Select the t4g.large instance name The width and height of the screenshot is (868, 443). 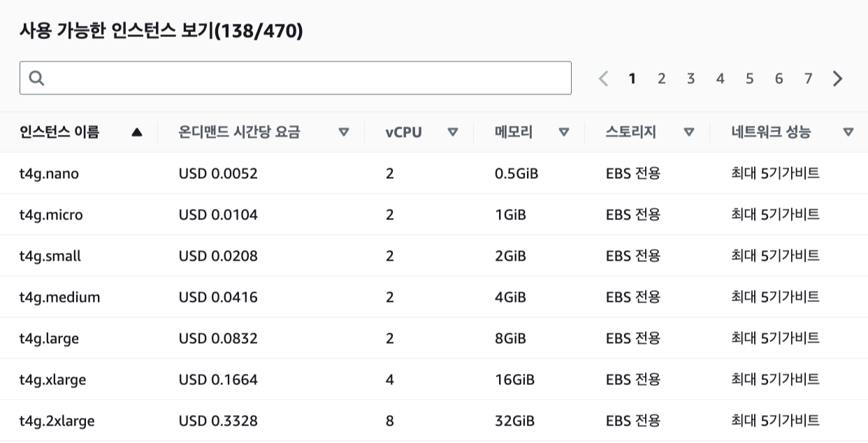click(49, 338)
